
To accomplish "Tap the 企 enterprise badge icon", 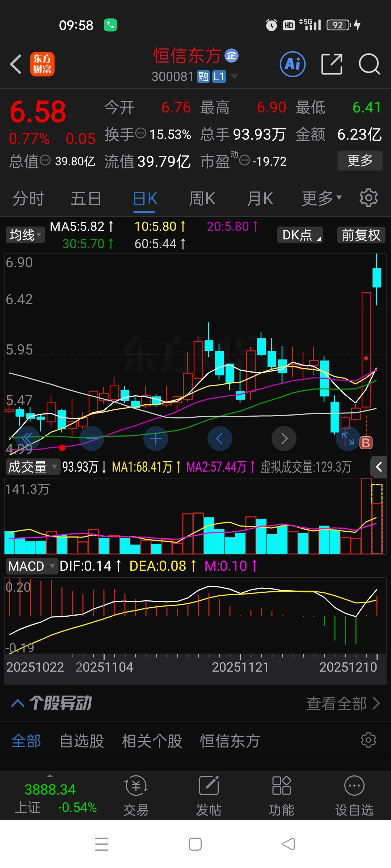I will 232,56.
